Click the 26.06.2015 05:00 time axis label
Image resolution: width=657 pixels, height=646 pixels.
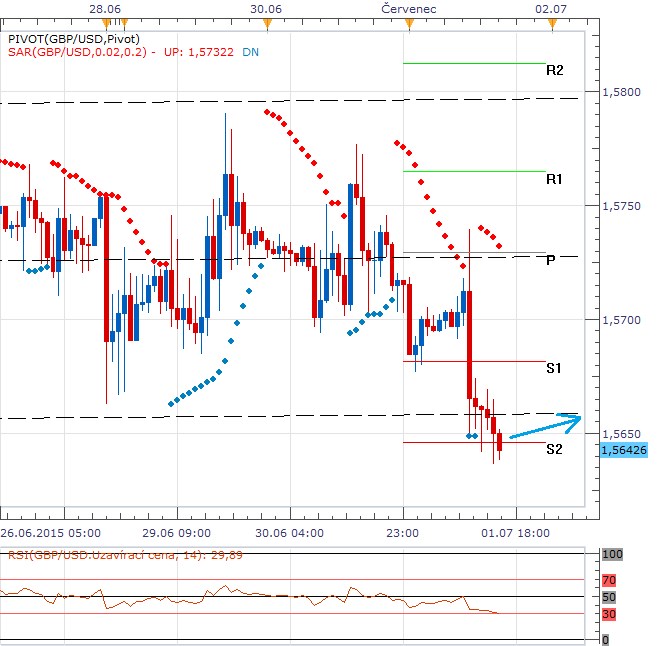tap(50, 533)
